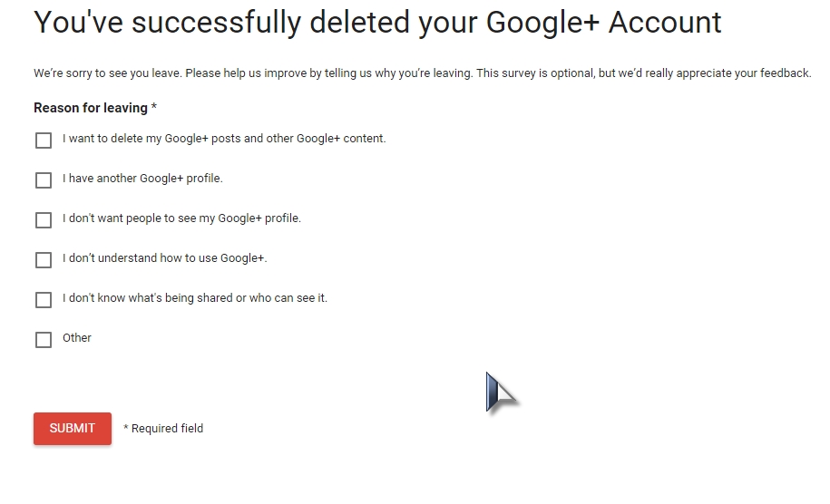Check the delete Google+ posts and content box
The width and height of the screenshot is (830, 504).
[44, 141]
